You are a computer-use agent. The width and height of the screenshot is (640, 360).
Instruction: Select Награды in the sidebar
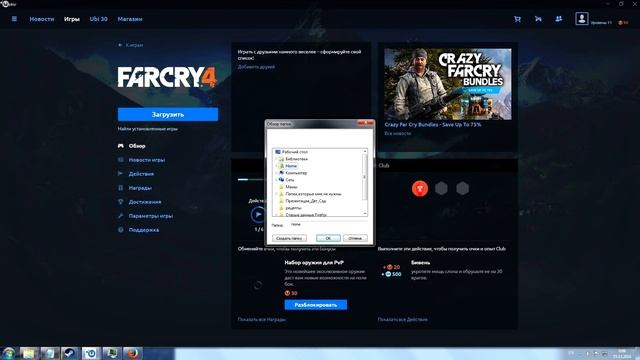[140, 188]
